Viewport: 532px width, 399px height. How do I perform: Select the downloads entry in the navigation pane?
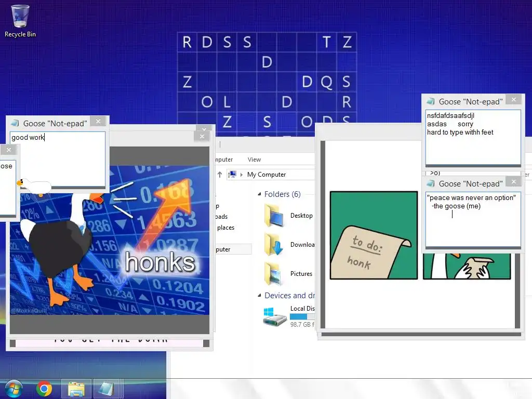222,217
